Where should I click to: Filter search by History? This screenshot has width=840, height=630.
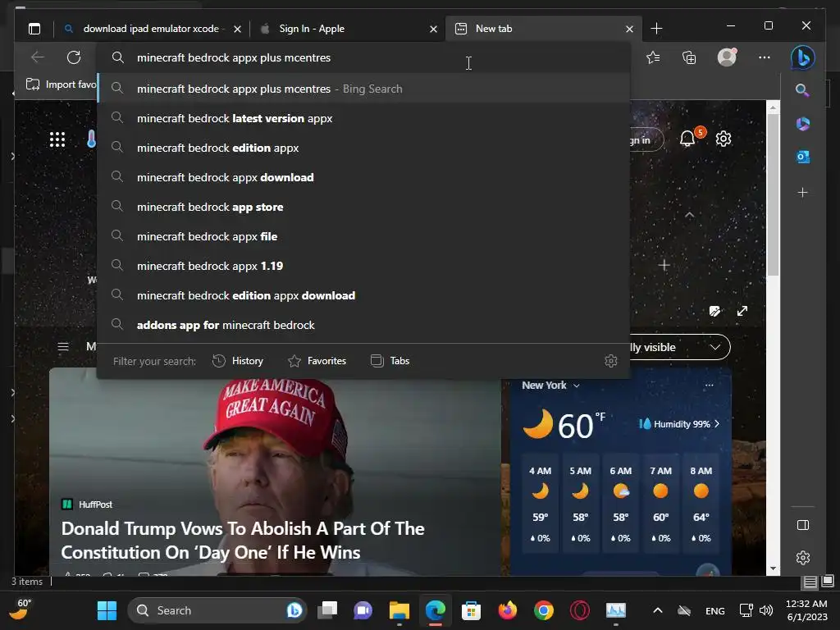pyautogui.click(x=239, y=361)
